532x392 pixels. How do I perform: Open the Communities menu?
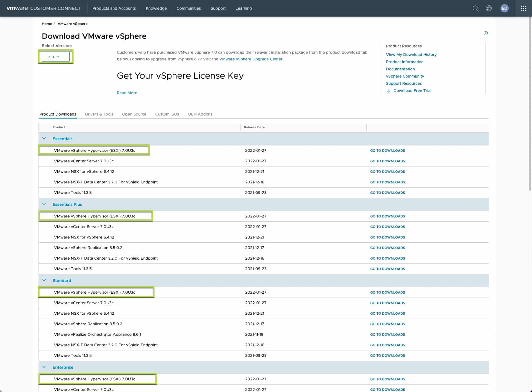[x=189, y=8]
